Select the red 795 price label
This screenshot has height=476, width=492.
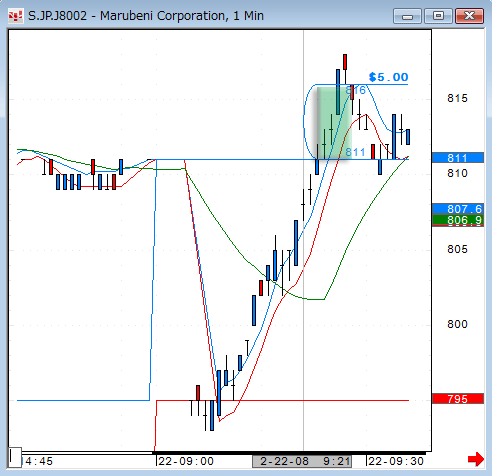[458, 399]
